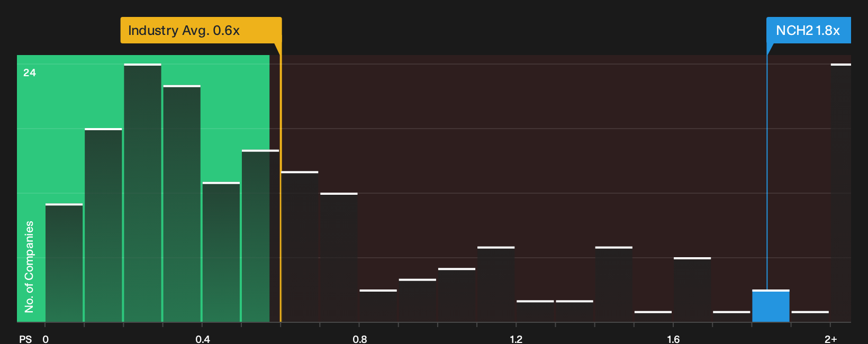Click the No. of Companies axis title

click(29, 267)
